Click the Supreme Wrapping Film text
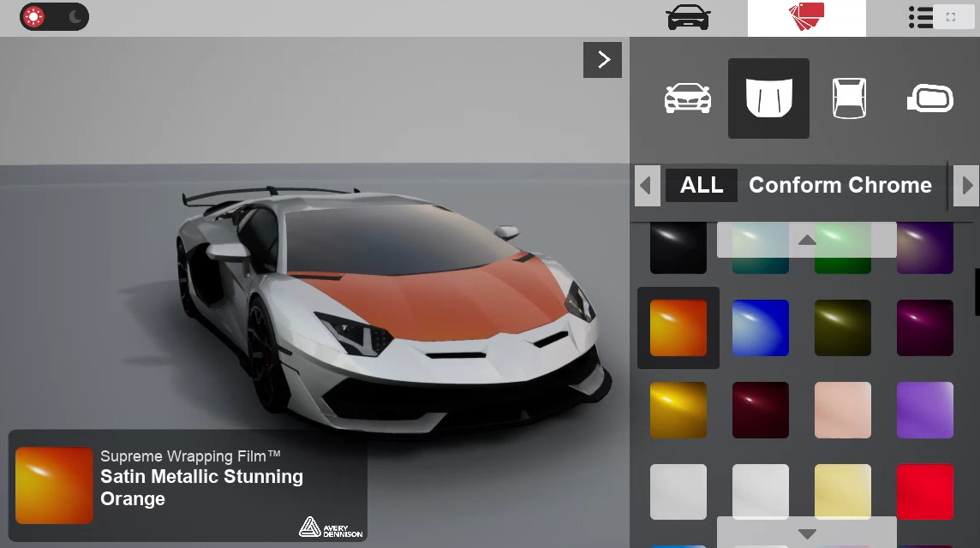This screenshot has height=548, width=980. (x=191, y=456)
